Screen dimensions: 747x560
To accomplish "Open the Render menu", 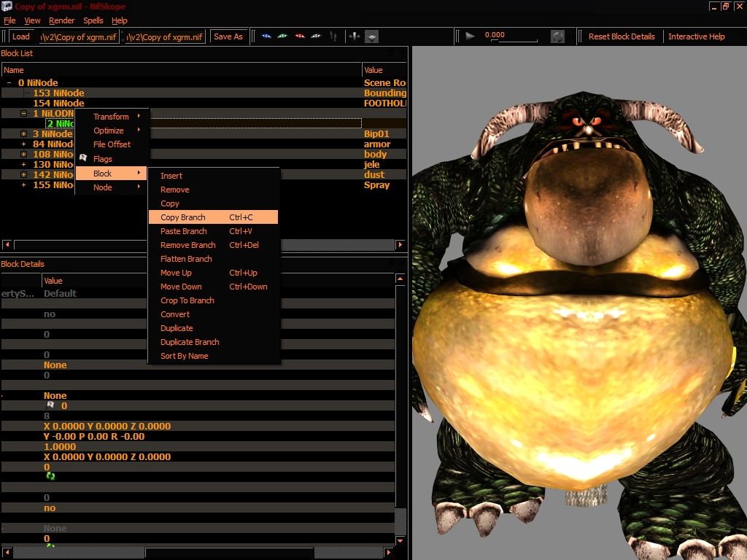I will tap(62, 20).
